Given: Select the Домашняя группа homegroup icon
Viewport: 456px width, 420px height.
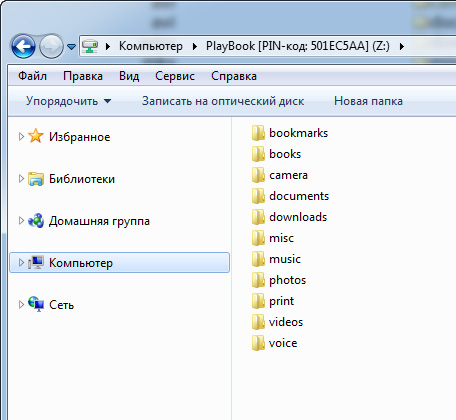Looking at the screenshot, I should [36, 221].
